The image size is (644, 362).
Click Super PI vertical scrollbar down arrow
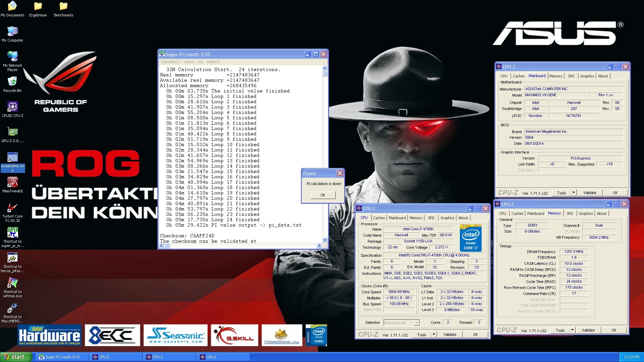[325, 240]
